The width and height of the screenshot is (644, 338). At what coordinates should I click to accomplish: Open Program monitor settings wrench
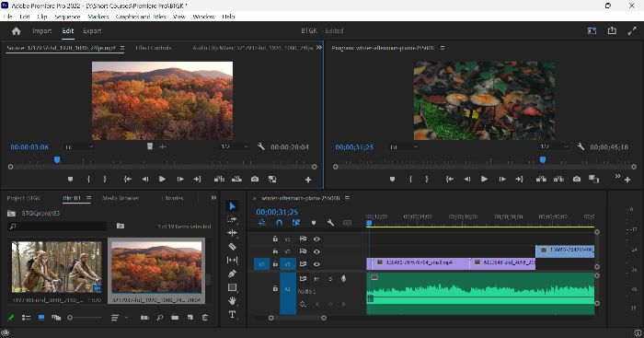pyautogui.click(x=581, y=146)
